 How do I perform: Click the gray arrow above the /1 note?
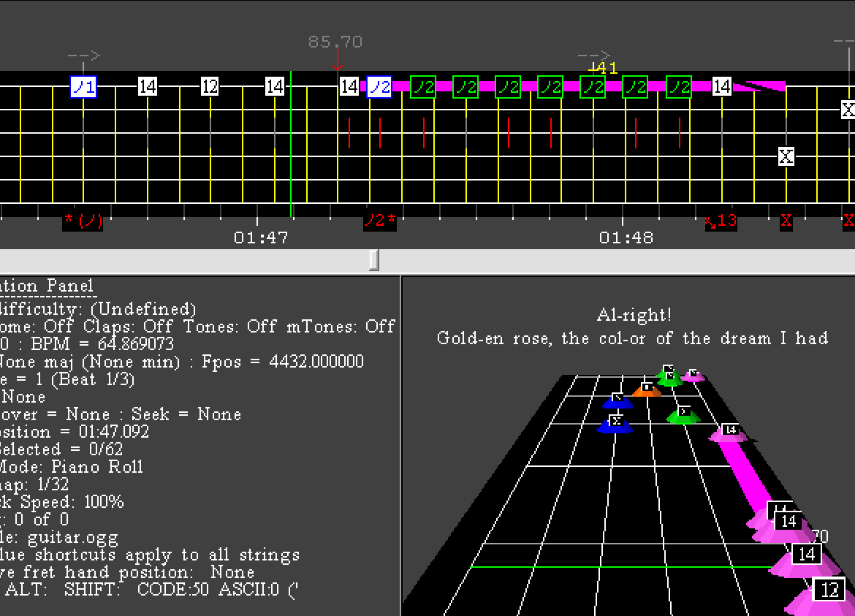pyautogui.click(x=84, y=55)
